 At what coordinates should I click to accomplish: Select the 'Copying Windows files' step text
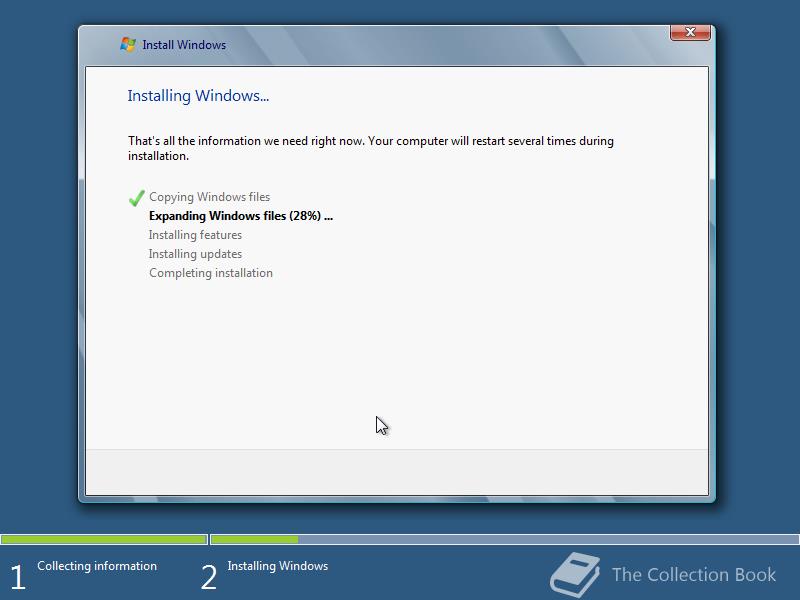[x=209, y=197]
